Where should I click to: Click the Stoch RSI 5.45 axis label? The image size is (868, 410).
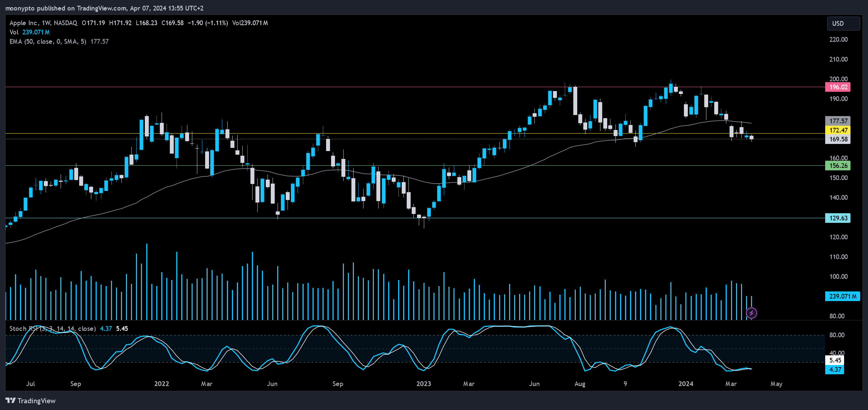[x=835, y=360]
